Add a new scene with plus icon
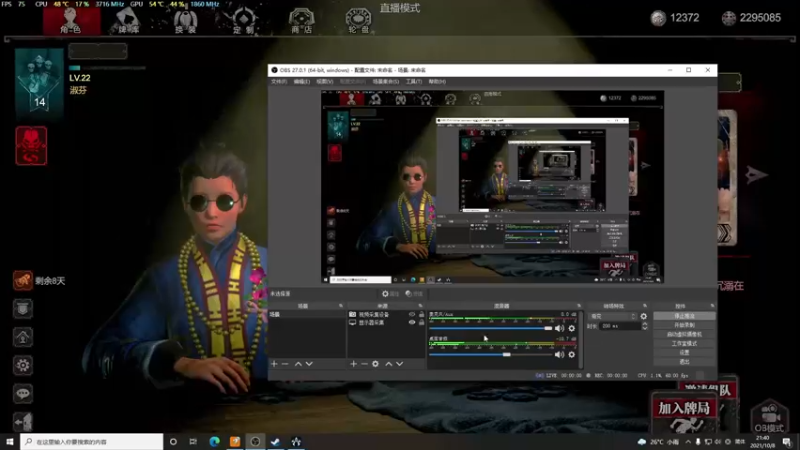The width and height of the screenshot is (800, 450). 274,364
